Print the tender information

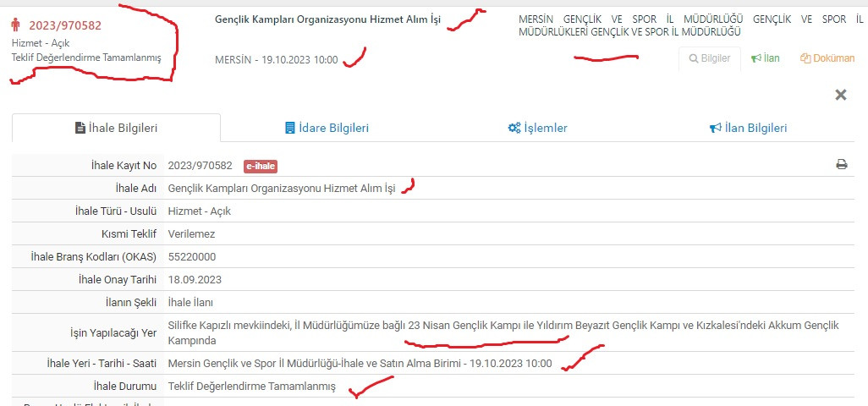pyautogui.click(x=842, y=164)
